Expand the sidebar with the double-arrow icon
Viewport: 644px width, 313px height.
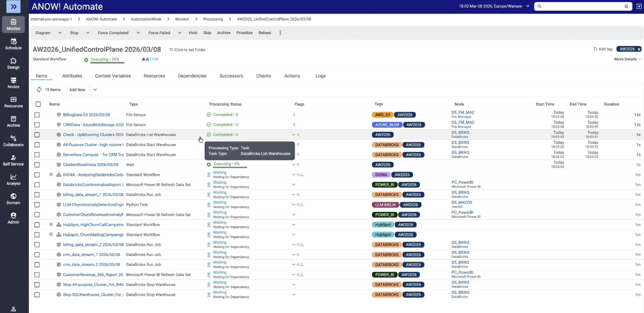click(14, 6)
